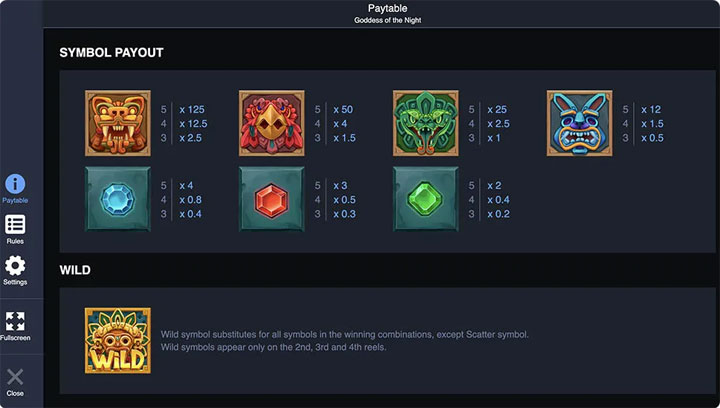The image size is (720, 408).
Task: Open the Paytable info icon
Action: (x=15, y=183)
